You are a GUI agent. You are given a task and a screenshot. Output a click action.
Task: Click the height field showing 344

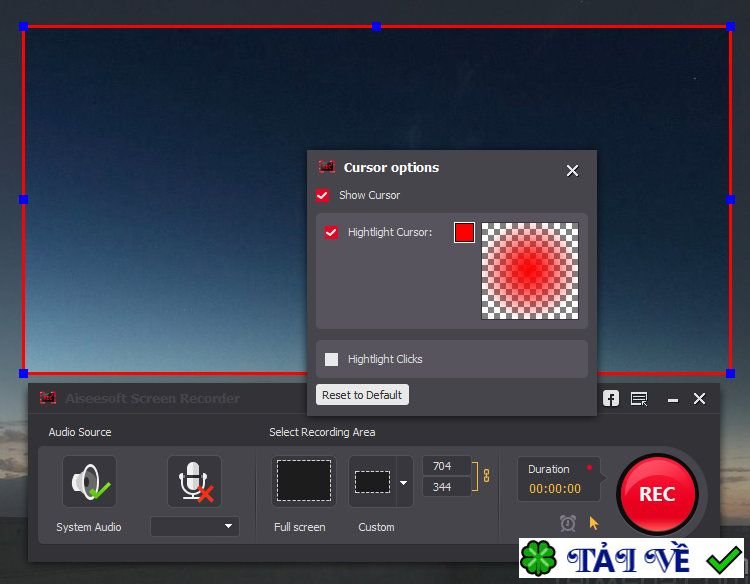(x=446, y=487)
